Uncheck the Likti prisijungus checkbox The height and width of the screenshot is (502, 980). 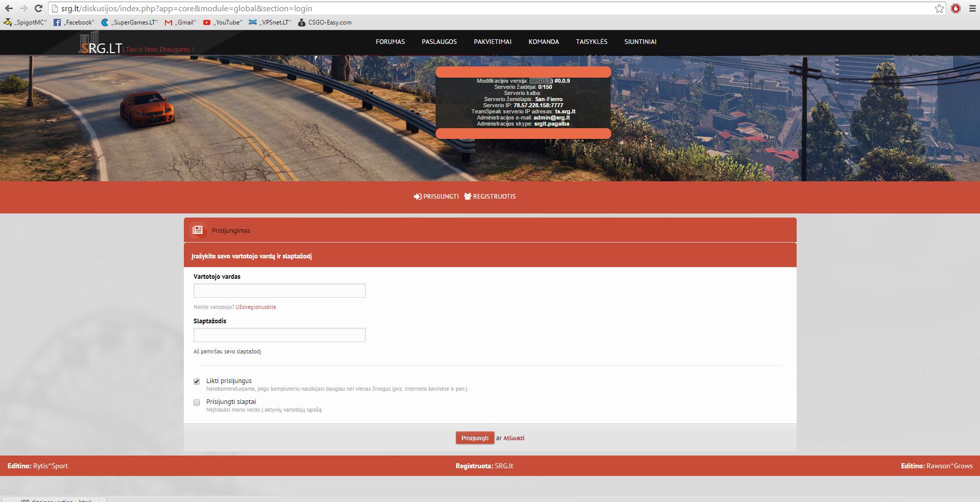point(197,381)
